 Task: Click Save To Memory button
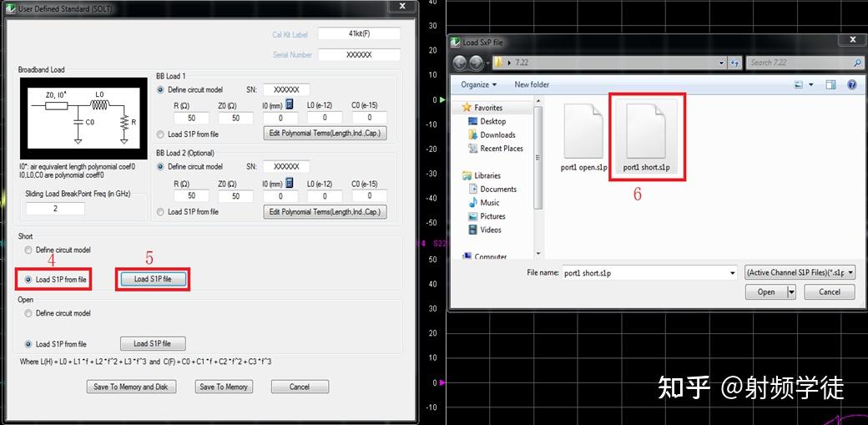pyautogui.click(x=224, y=387)
